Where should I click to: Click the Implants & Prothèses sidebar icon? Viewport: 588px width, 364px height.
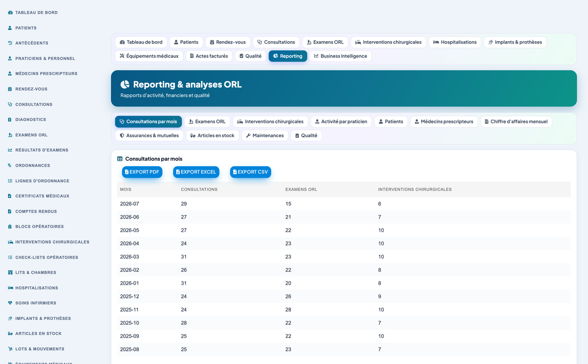click(x=10, y=318)
